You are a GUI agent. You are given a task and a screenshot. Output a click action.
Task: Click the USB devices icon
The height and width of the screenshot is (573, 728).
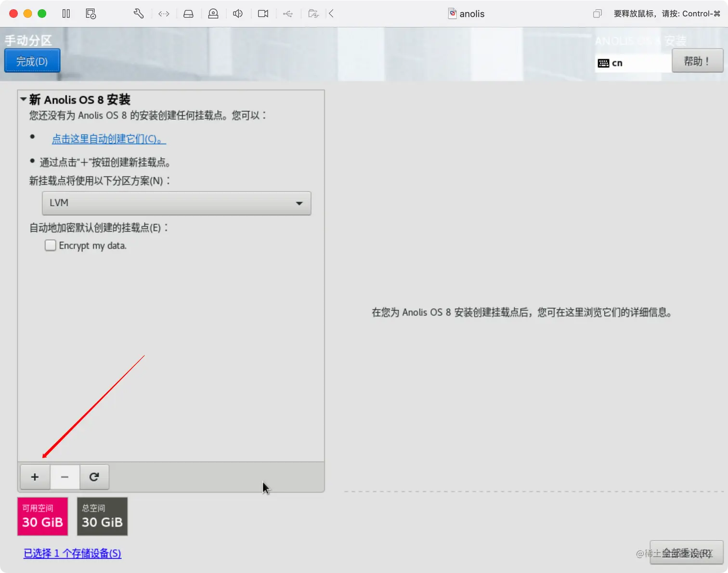(x=288, y=14)
